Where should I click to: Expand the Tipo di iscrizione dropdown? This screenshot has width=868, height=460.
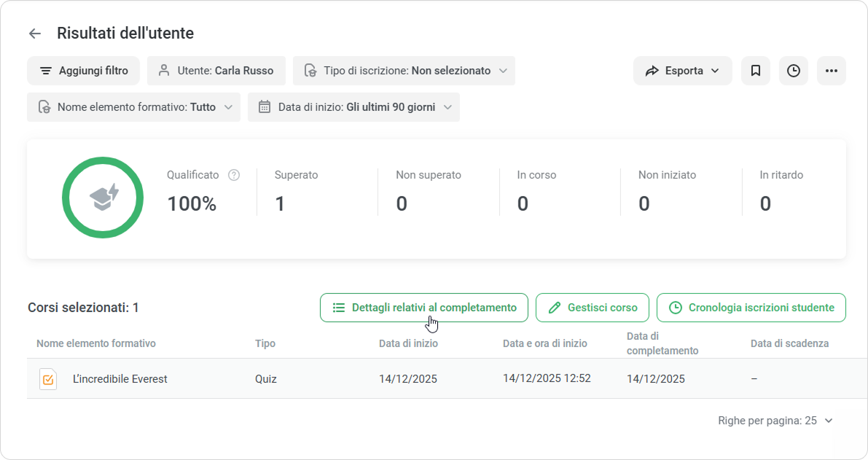click(x=404, y=71)
